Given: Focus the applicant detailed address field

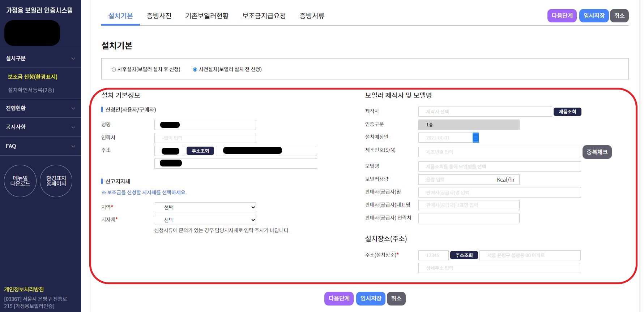Looking at the screenshot, I should click(236, 164).
